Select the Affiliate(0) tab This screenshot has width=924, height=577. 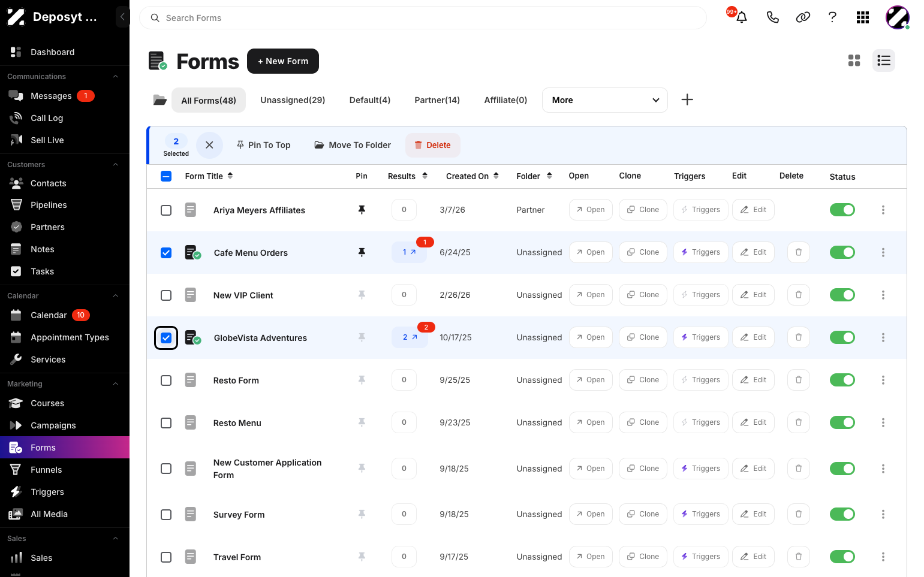505,100
